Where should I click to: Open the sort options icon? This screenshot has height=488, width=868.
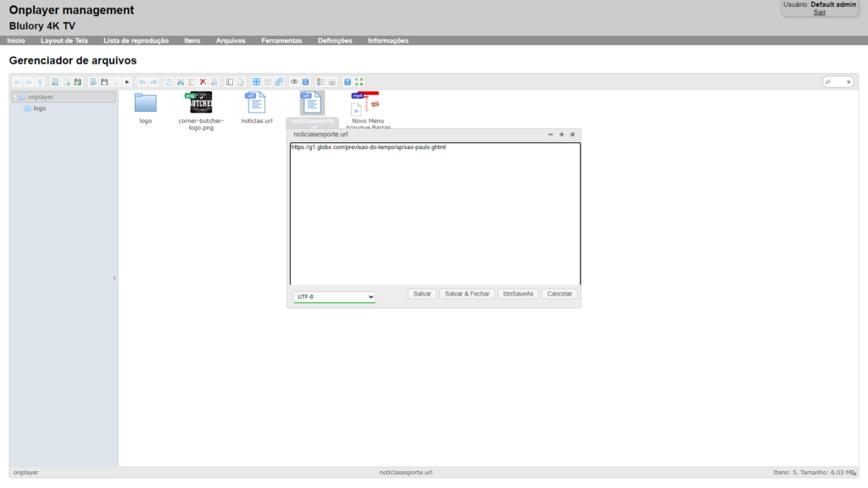click(x=332, y=82)
